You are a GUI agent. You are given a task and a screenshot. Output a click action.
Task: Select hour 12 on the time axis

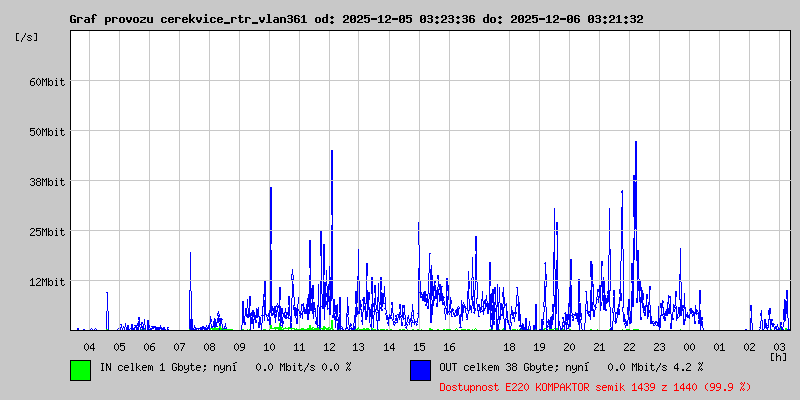329,346
